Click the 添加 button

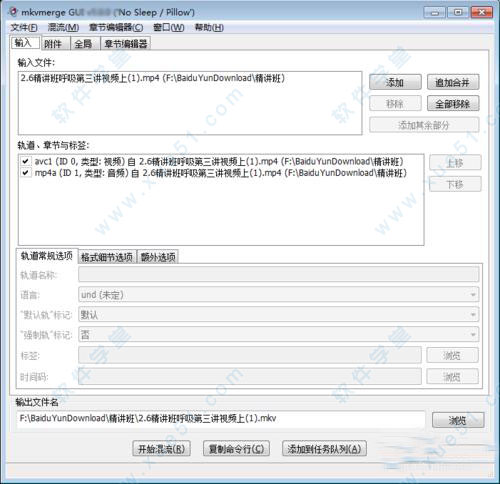point(395,82)
